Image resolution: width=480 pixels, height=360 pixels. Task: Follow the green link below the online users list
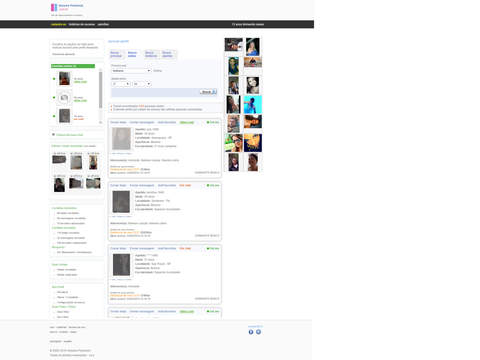pos(70,135)
